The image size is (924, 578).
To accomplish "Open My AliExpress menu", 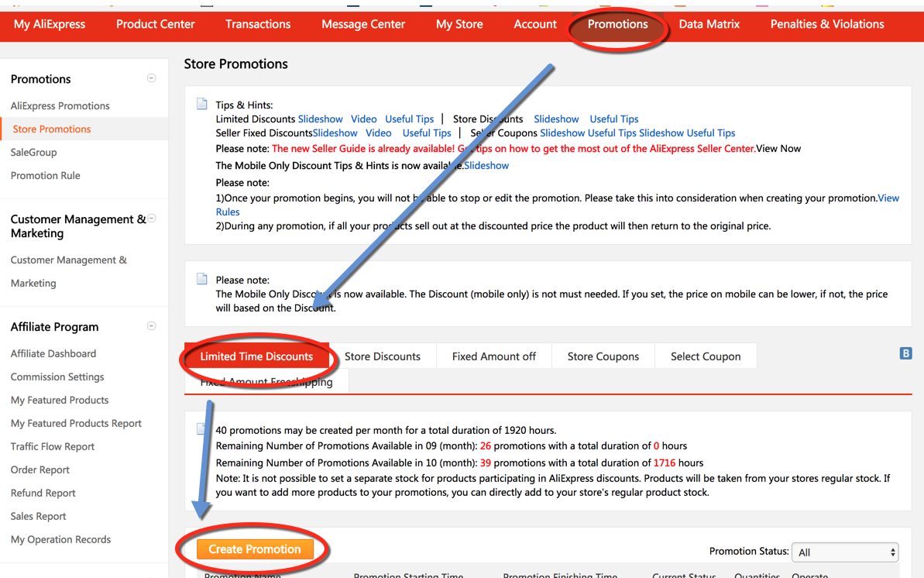I will pyautogui.click(x=50, y=24).
